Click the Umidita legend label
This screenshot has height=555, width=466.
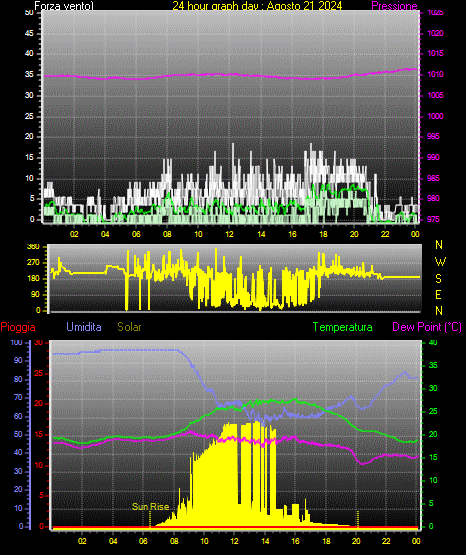(x=84, y=327)
